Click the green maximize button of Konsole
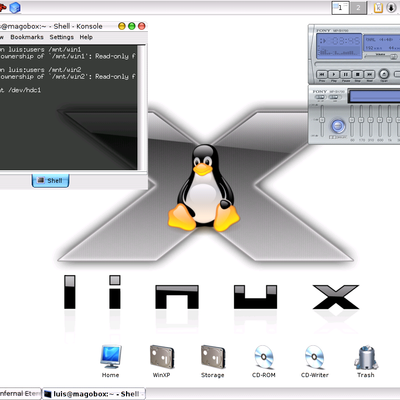400x400 pixels. point(132,26)
